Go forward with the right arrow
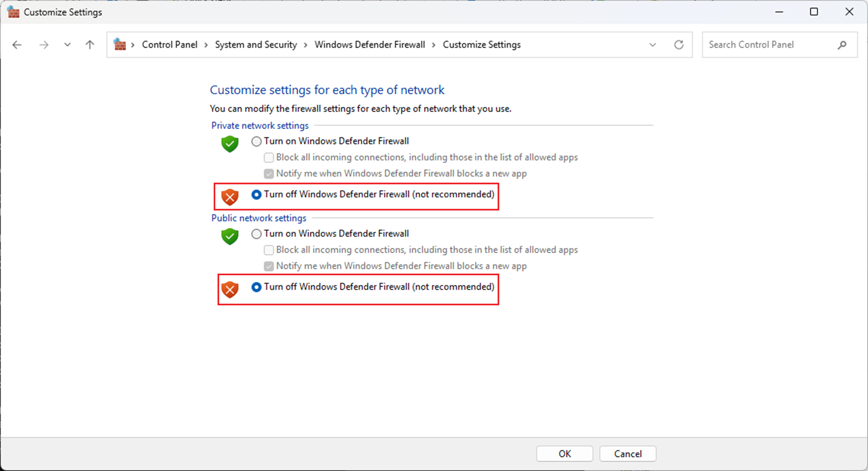 (44, 45)
